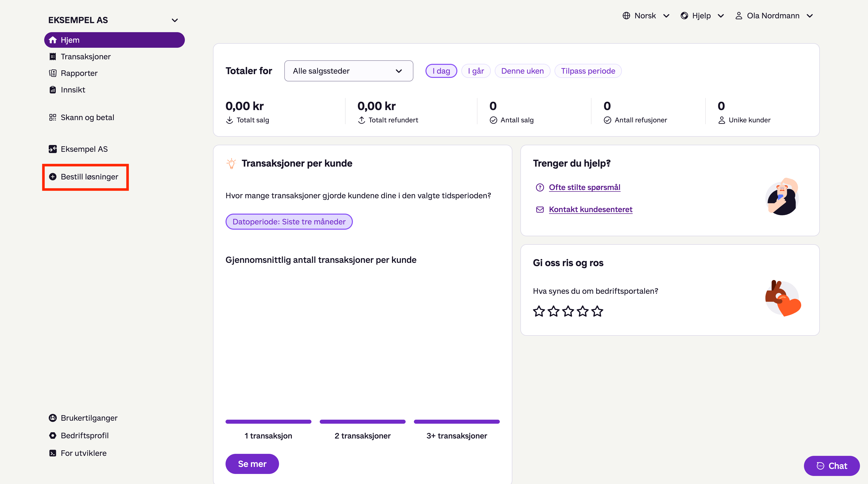Click the Totalt refundert upload icon
The image size is (868, 484).
click(362, 120)
